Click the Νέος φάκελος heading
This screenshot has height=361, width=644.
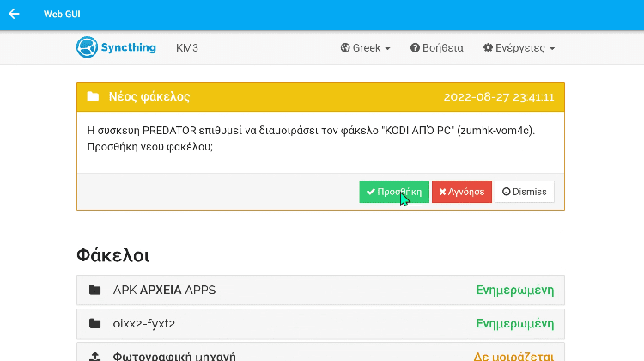[x=149, y=96]
